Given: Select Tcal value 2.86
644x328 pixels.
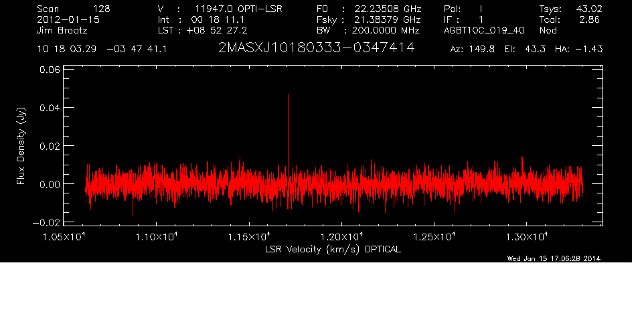Looking at the screenshot, I should coord(590,19).
